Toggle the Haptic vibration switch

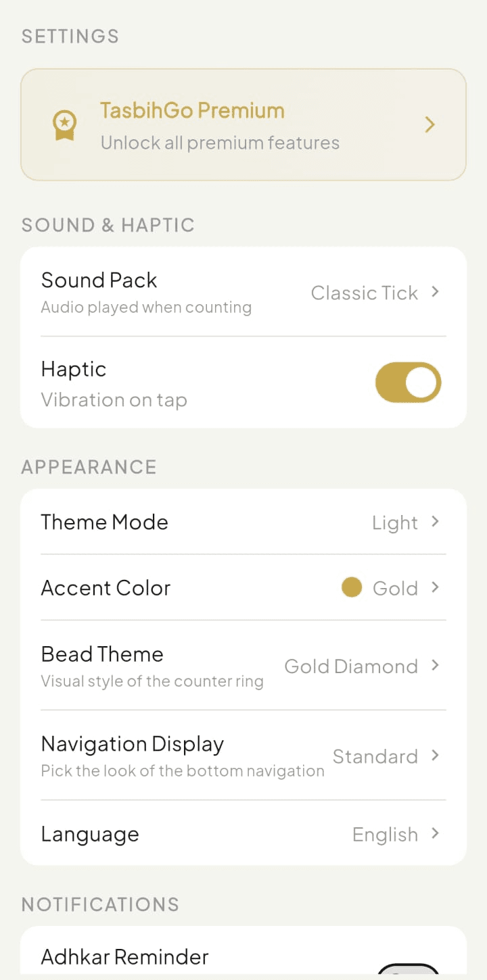(408, 383)
